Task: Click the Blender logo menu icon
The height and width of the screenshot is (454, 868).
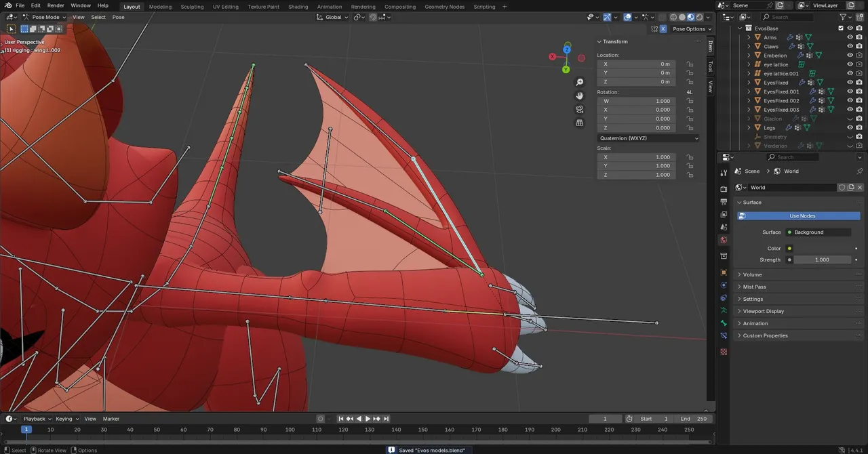Action: tap(8, 5)
